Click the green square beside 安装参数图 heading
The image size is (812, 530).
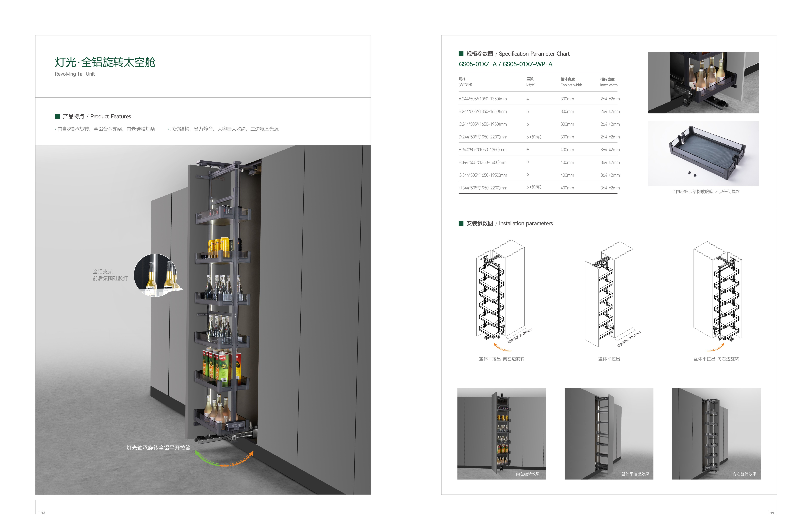461,223
